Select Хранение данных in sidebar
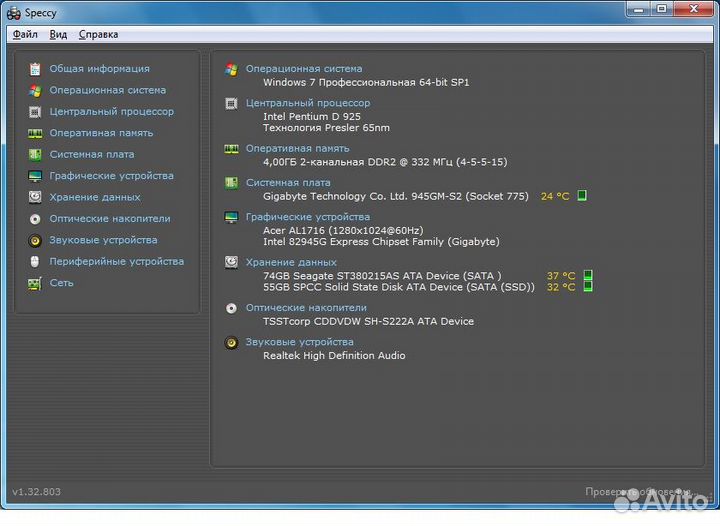 tap(95, 197)
